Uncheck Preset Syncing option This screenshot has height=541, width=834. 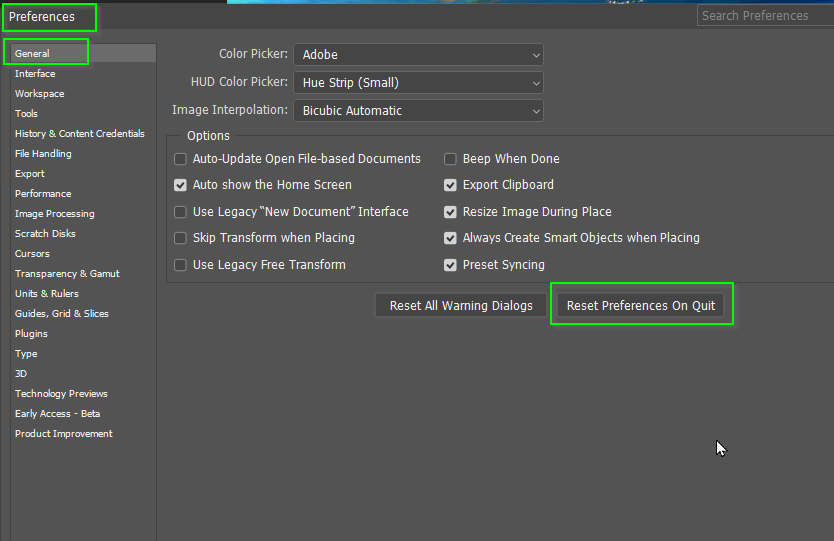point(451,265)
